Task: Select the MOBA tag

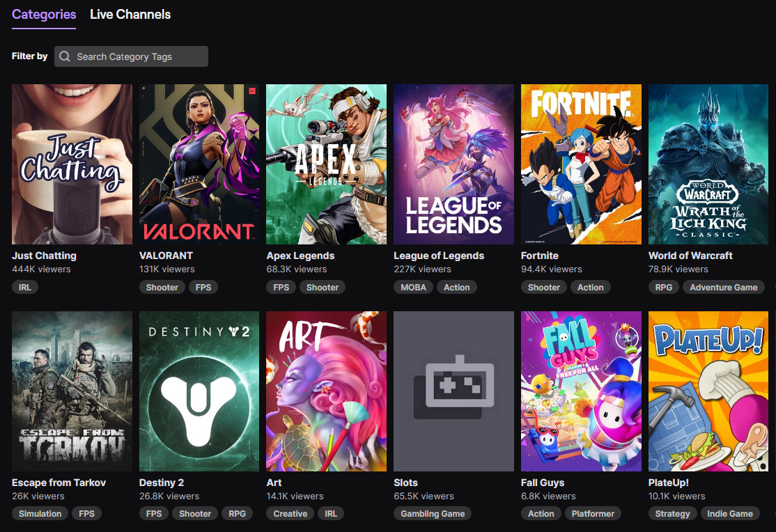Action: point(412,287)
